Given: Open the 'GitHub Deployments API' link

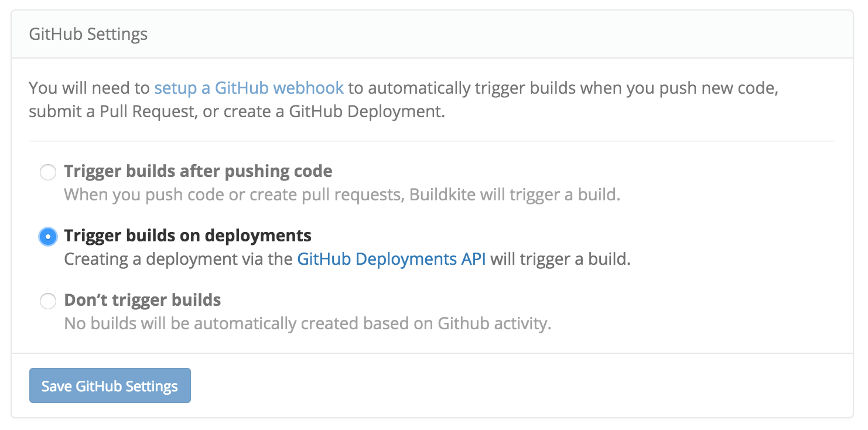Looking at the screenshot, I should (391, 258).
